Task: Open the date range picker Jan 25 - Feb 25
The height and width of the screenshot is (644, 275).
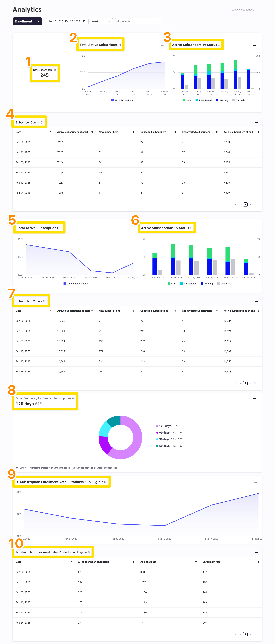Action: tap(67, 21)
